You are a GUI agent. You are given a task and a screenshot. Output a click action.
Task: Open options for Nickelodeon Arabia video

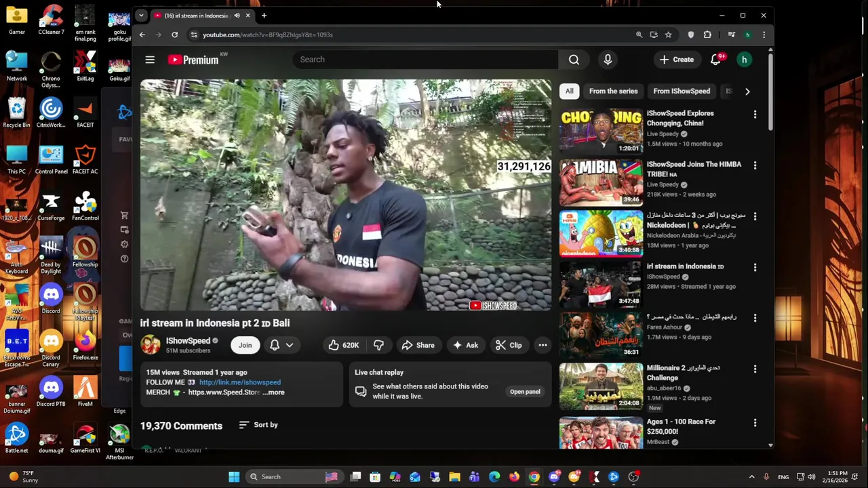[755, 216]
